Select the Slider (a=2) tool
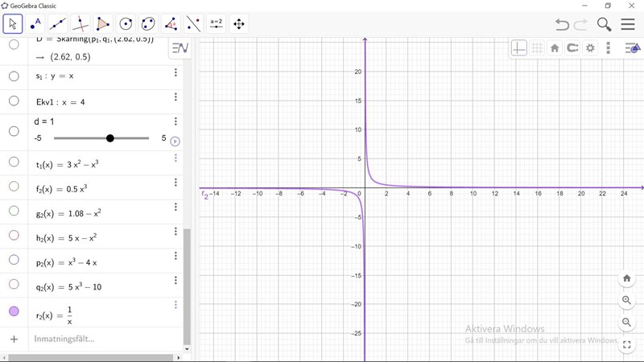The image size is (644, 362). click(217, 24)
